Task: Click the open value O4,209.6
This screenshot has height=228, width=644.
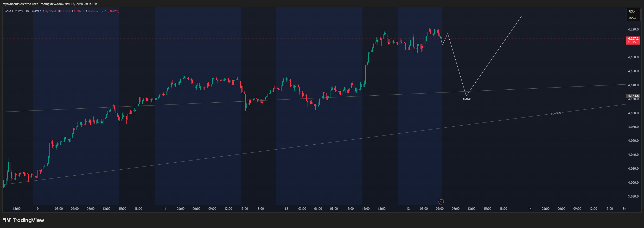Action: 50,11
